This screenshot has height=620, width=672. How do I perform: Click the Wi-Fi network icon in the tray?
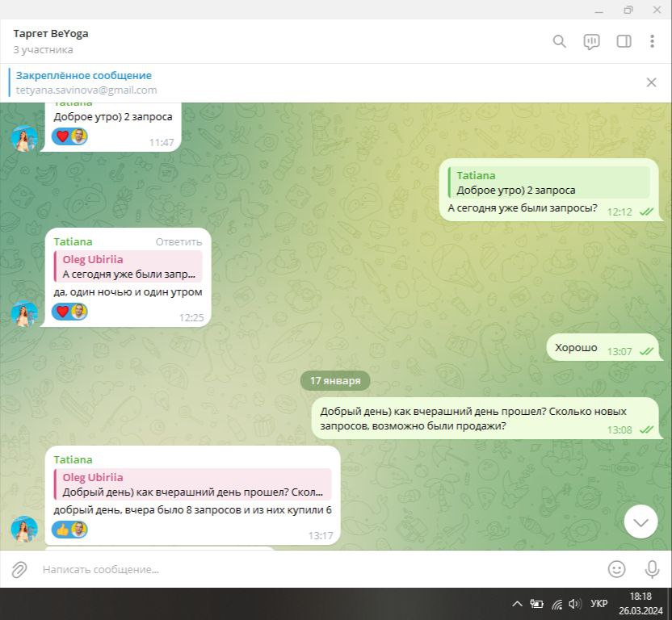click(x=556, y=604)
